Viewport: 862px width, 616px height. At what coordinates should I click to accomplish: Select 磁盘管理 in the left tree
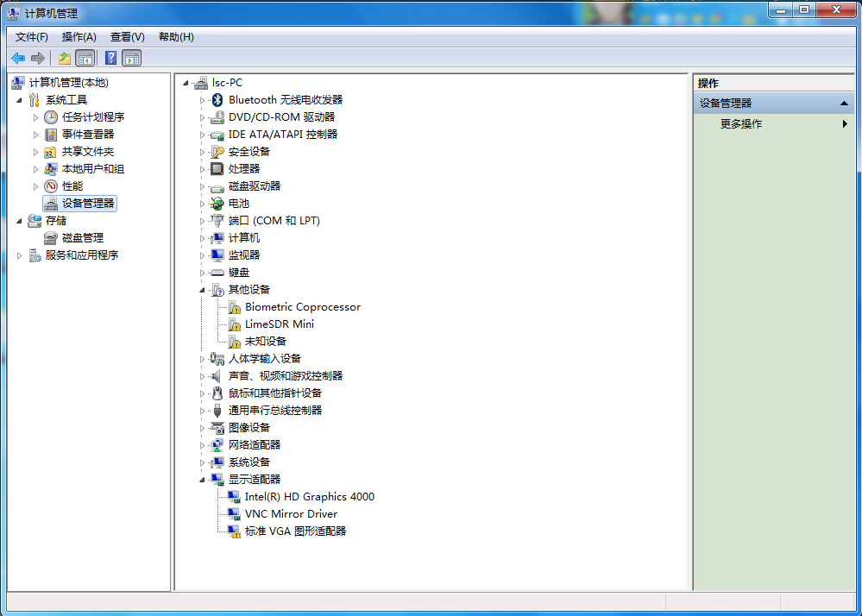point(83,238)
